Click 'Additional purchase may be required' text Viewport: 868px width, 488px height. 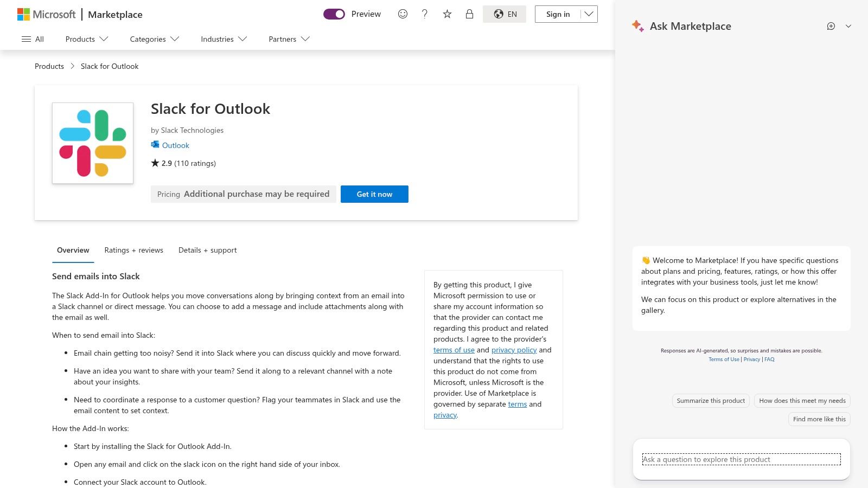(x=257, y=194)
